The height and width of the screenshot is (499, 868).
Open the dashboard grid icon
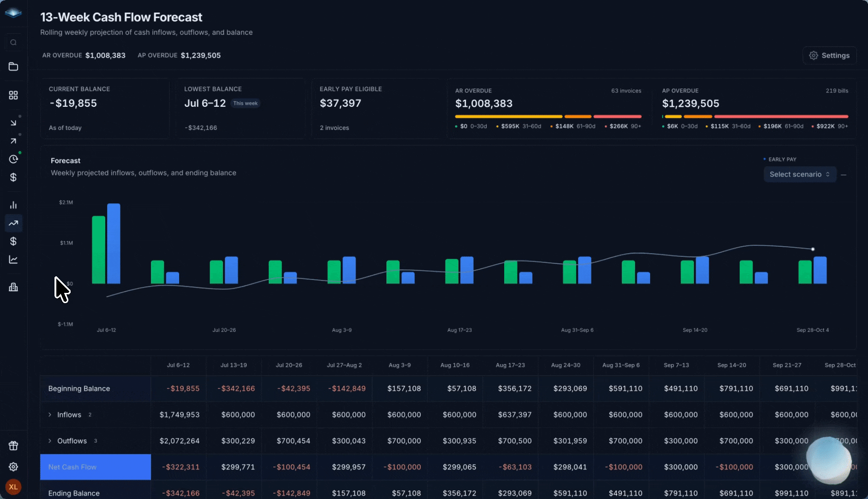13,95
